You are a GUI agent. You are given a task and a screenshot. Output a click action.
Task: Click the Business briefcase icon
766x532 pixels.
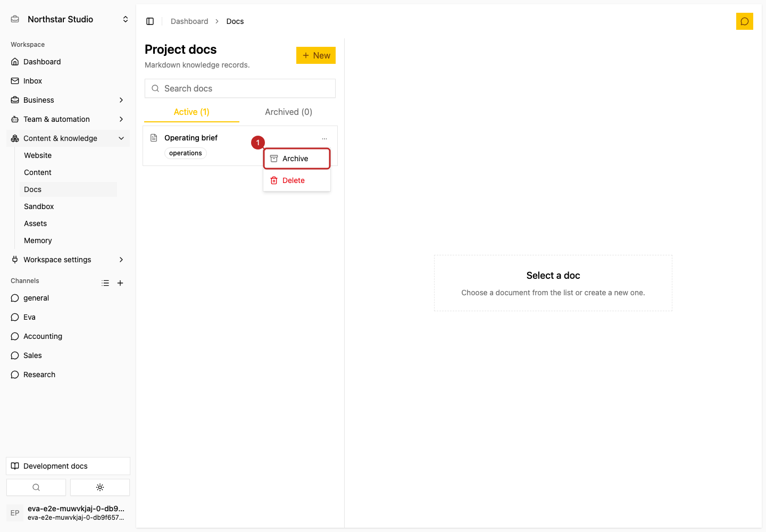pyautogui.click(x=15, y=100)
